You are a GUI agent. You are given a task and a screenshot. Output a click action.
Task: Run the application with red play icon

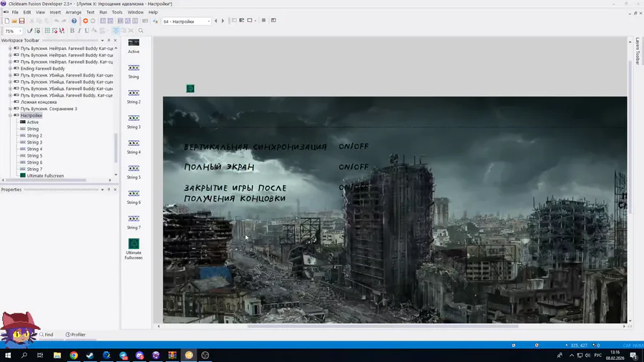[85, 21]
